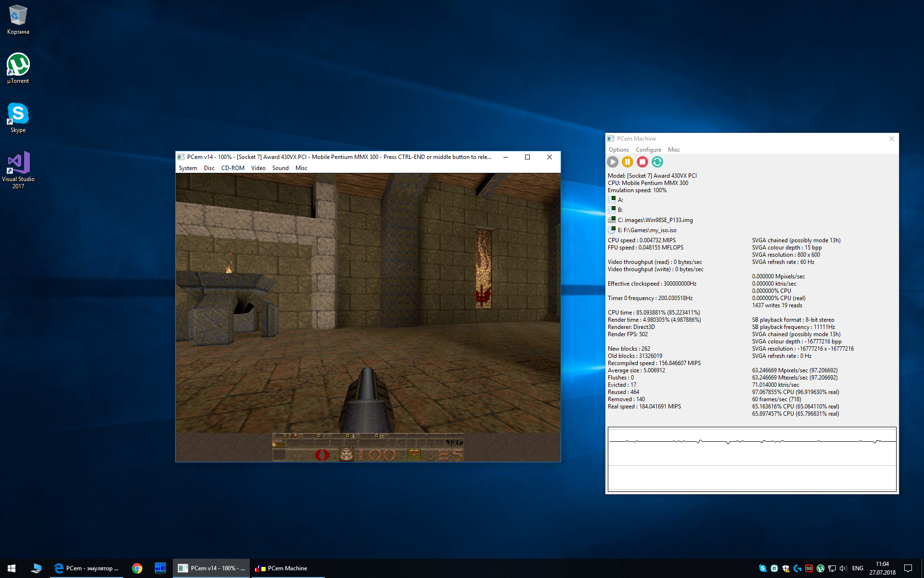Open Action Center notifications icon
This screenshot has width=924, height=578.
908,568
